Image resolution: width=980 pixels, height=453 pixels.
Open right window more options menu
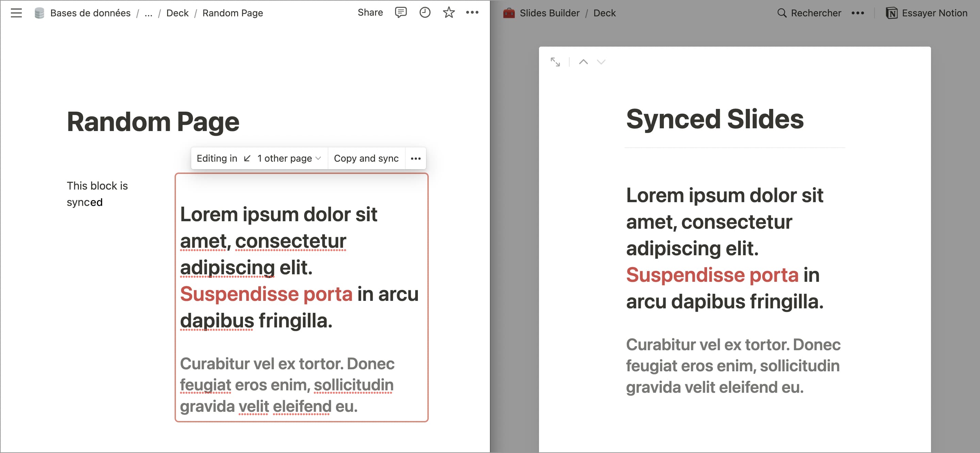pos(857,13)
